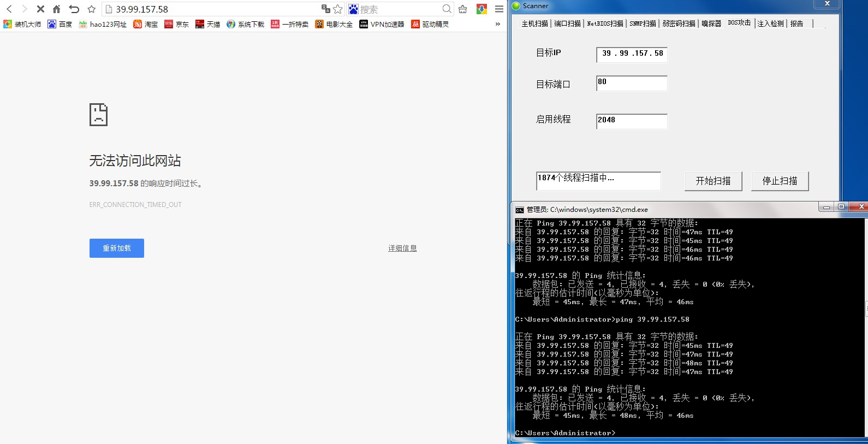
Task: Open the 百度 bookmark
Action: pyautogui.click(x=60, y=24)
